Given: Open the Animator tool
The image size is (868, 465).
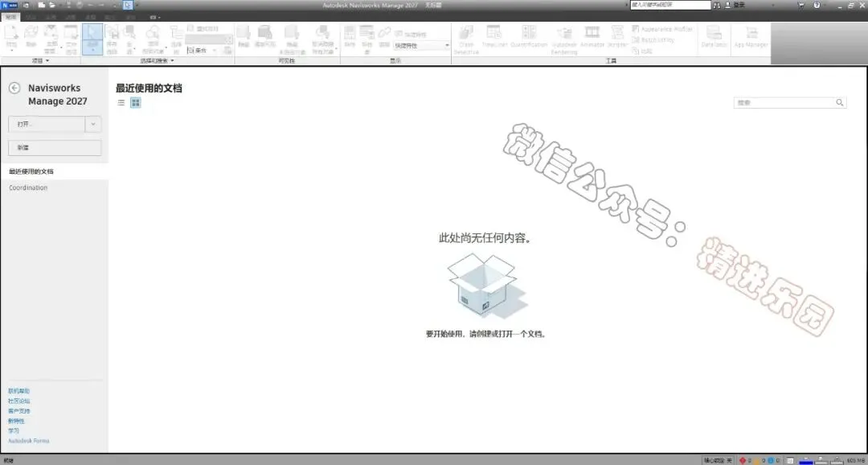Looking at the screenshot, I should pyautogui.click(x=592, y=36).
